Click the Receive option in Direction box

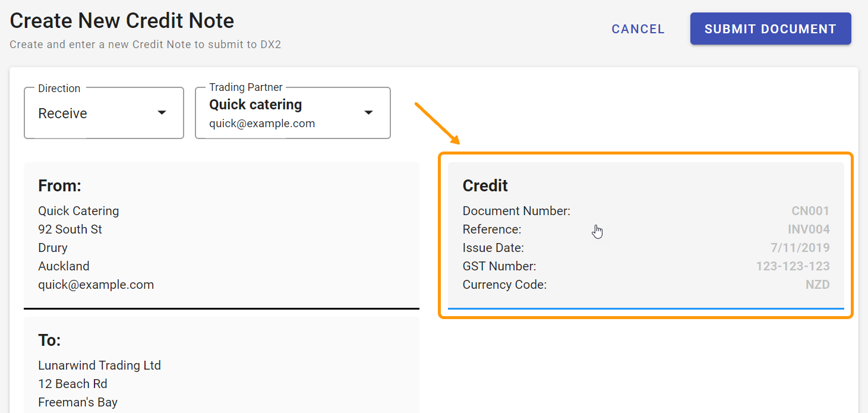[x=63, y=113]
